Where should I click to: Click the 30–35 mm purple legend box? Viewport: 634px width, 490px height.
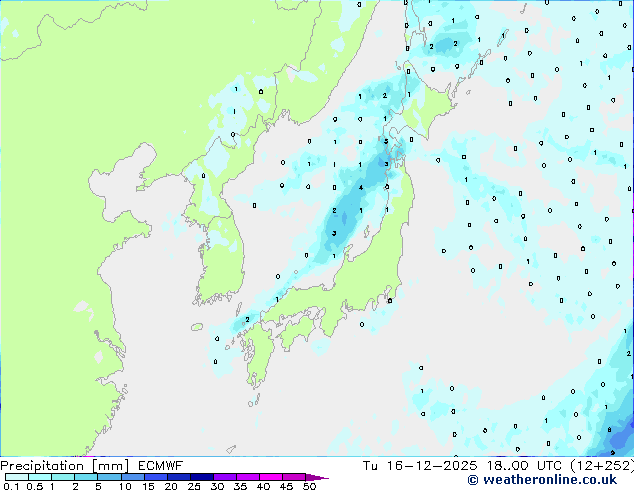225,477
